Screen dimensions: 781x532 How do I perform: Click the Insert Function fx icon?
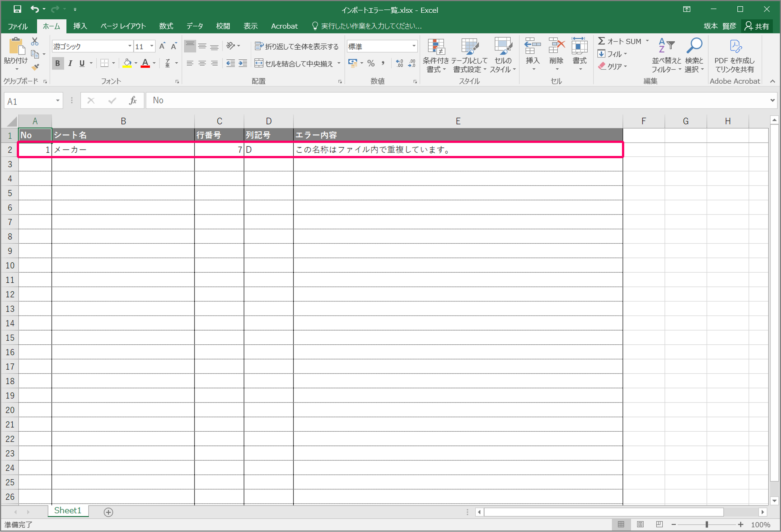133,100
